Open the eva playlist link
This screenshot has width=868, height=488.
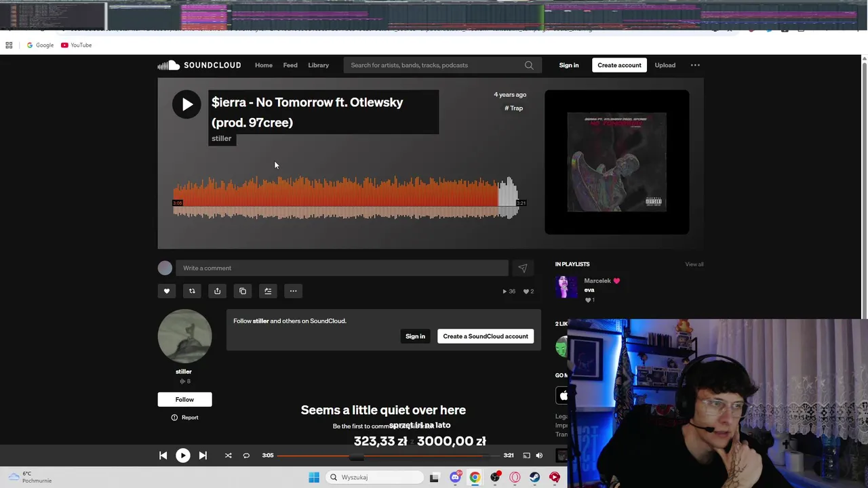pyautogui.click(x=589, y=290)
